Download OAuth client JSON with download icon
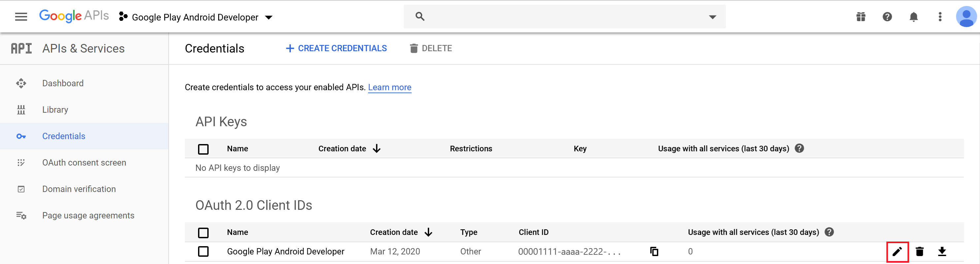This screenshot has width=980, height=264. 942,251
